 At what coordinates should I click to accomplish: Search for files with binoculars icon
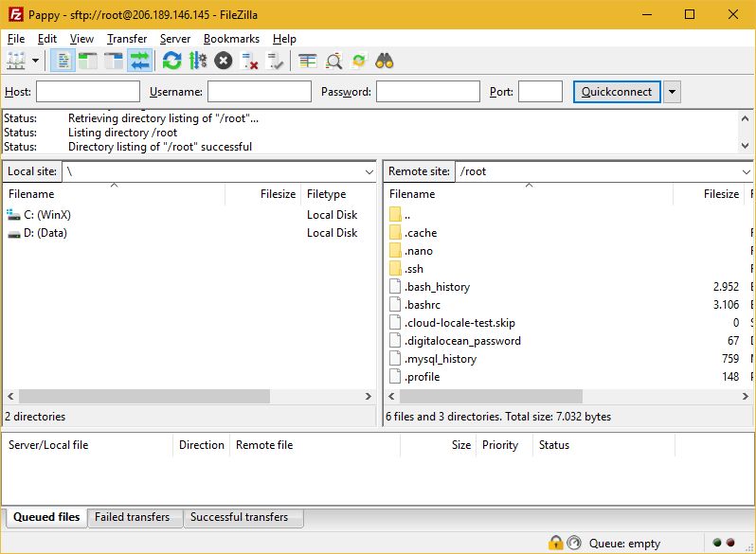click(385, 62)
